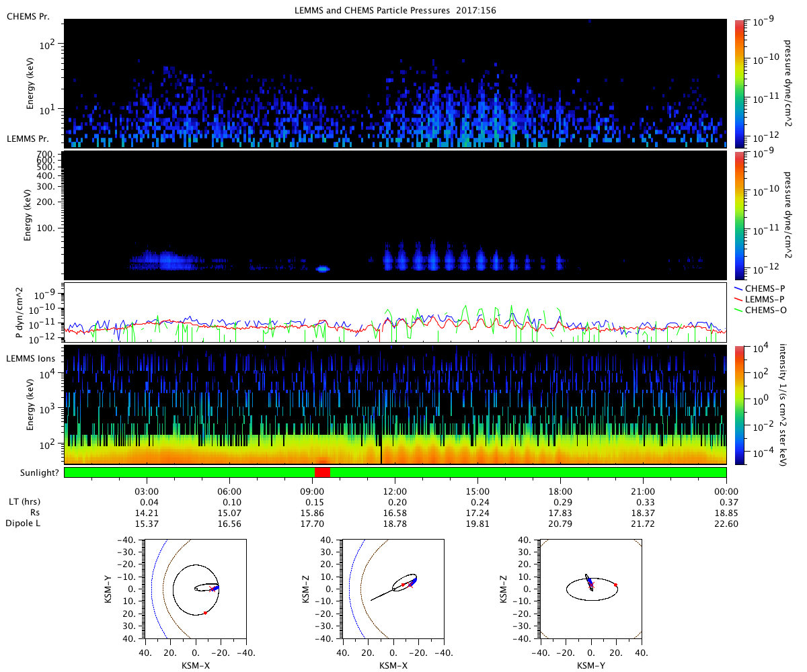Select the KSM-X versus KSM-Z orbit plot

[x=393, y=589]
